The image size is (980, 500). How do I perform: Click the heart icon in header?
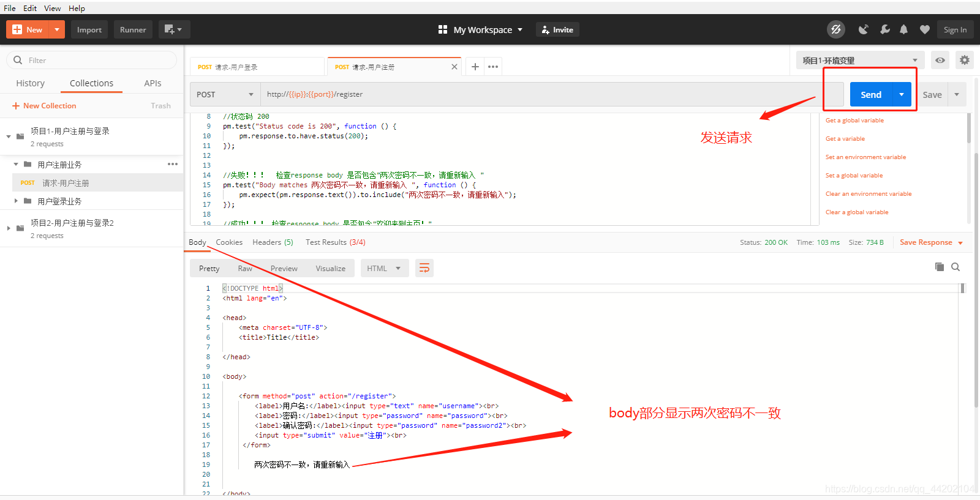tap(925, 29)
